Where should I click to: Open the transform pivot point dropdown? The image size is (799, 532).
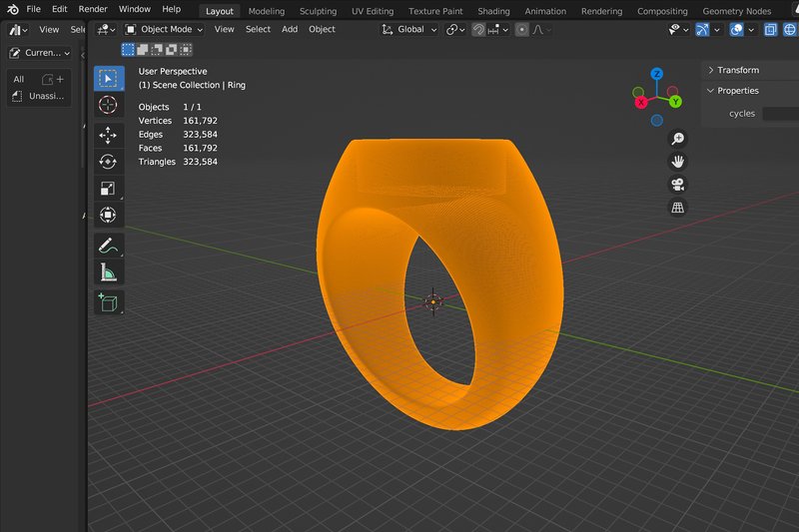pos(455,30)
